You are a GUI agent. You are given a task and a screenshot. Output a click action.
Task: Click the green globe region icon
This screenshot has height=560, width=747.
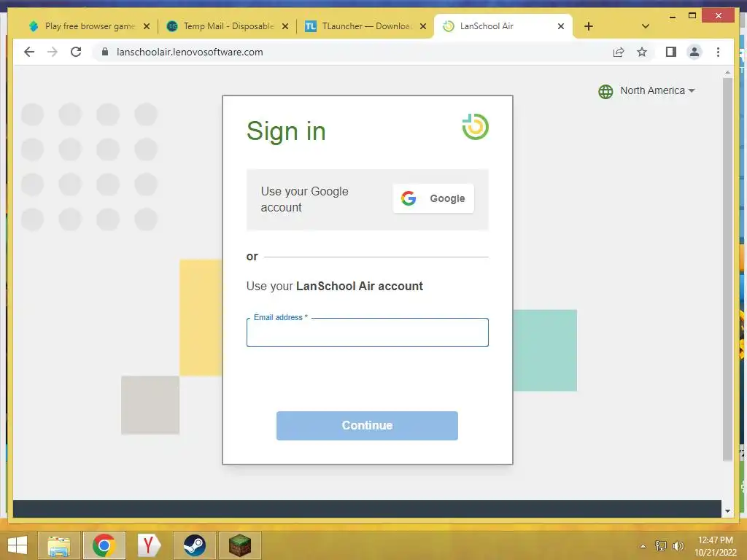[605, 91]
